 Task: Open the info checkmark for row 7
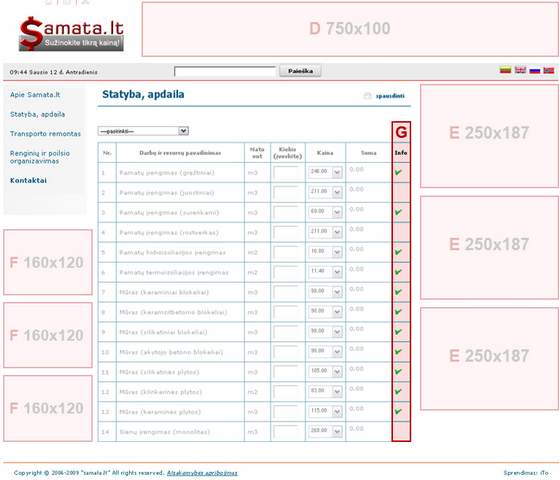(x=399, y=292)
